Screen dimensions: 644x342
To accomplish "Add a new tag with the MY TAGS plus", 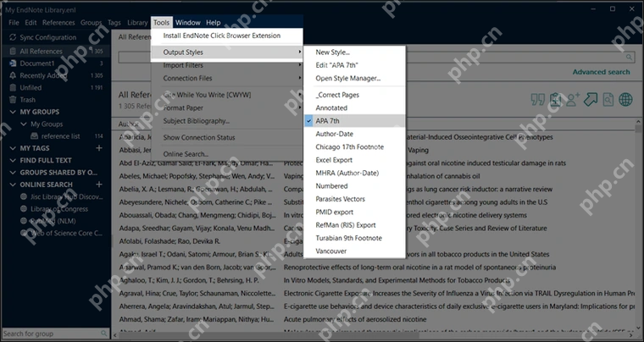I will coord(99,148).
